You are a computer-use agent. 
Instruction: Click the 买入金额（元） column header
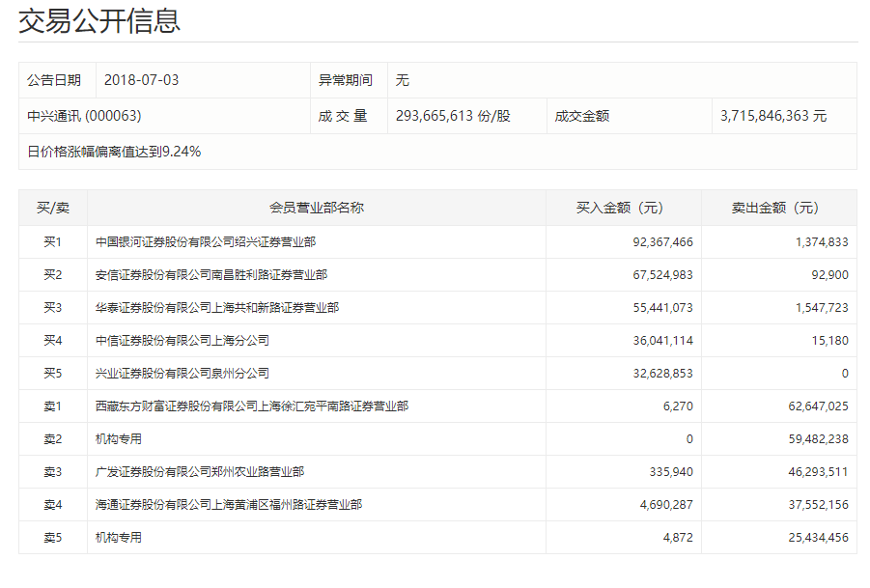point(624,208)
